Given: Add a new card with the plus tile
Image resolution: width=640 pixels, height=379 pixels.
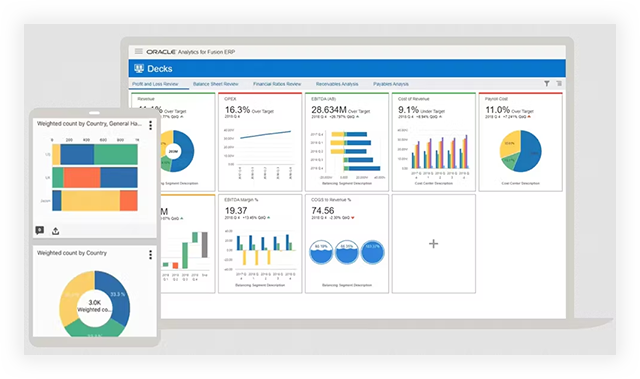Looking at the screenshot, I should [433, 244].
